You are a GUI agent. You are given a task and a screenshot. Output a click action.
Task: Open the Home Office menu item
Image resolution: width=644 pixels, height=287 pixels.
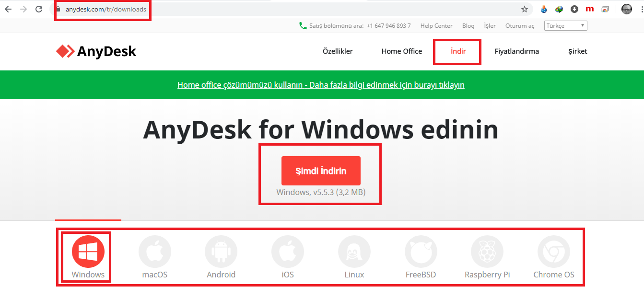(402, 51)
